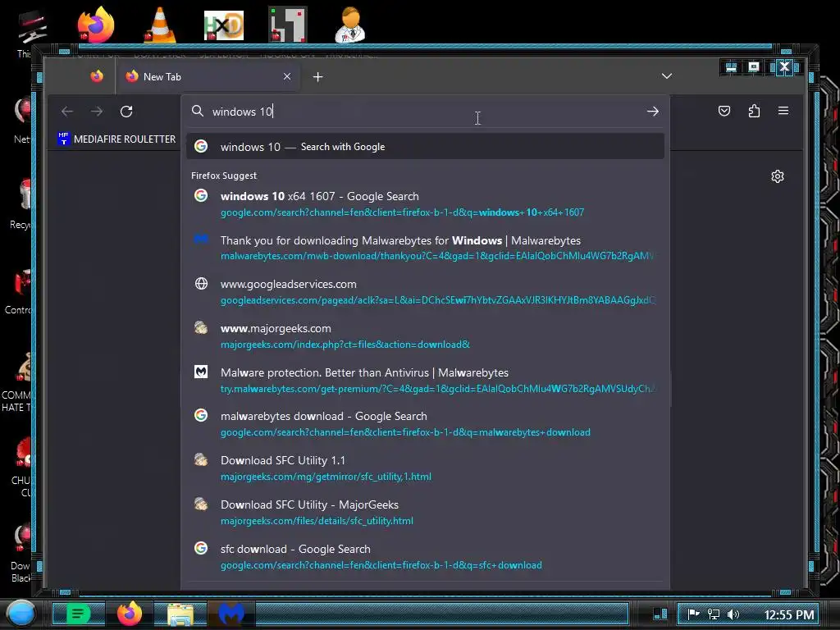Select Download SFC Utility - MajorGeeks suggestion
840x630 pixels.
pos(426,512)
